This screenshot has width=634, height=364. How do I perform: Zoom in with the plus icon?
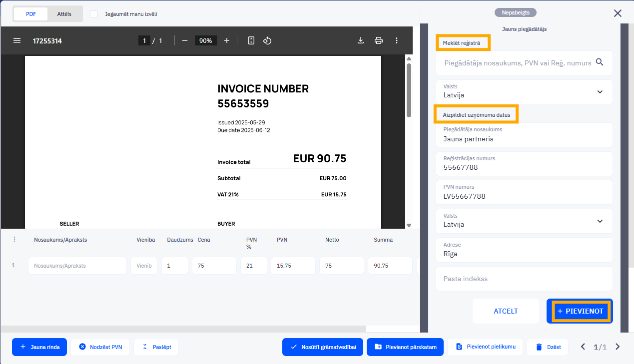point(227,40)
